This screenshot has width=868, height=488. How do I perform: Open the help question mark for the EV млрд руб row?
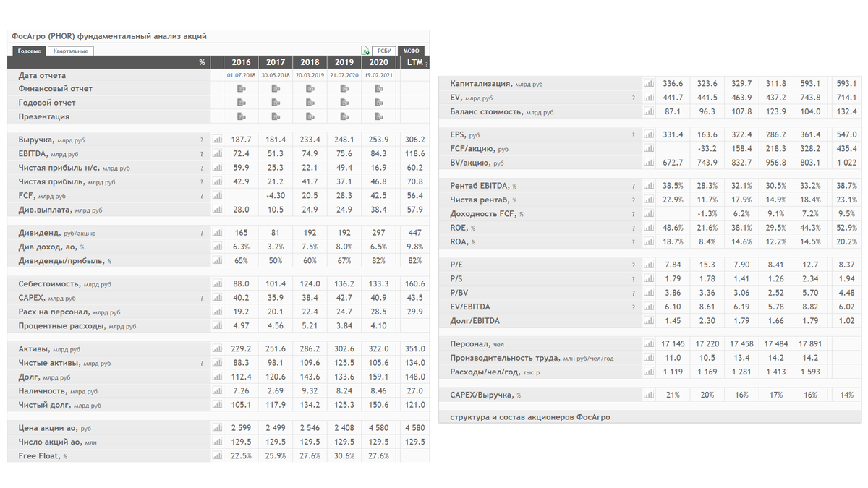pyautogui.click(x=633, y=98)
